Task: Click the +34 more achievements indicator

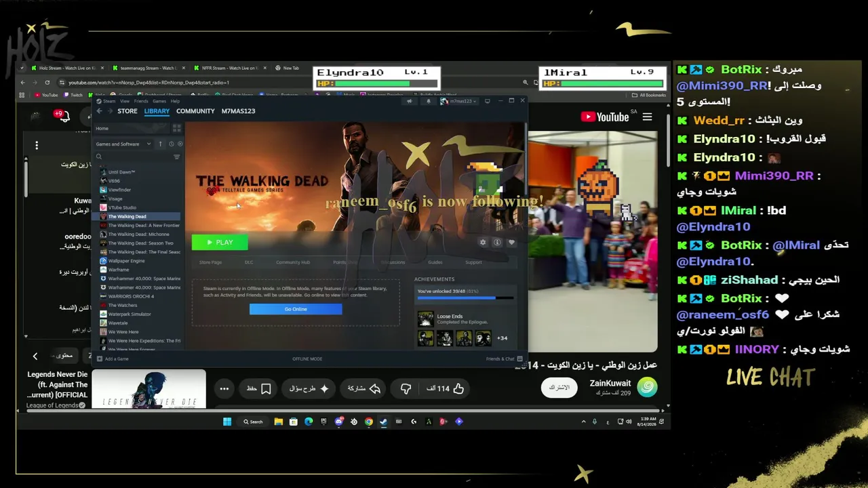Action: click(x=502, y=338)
